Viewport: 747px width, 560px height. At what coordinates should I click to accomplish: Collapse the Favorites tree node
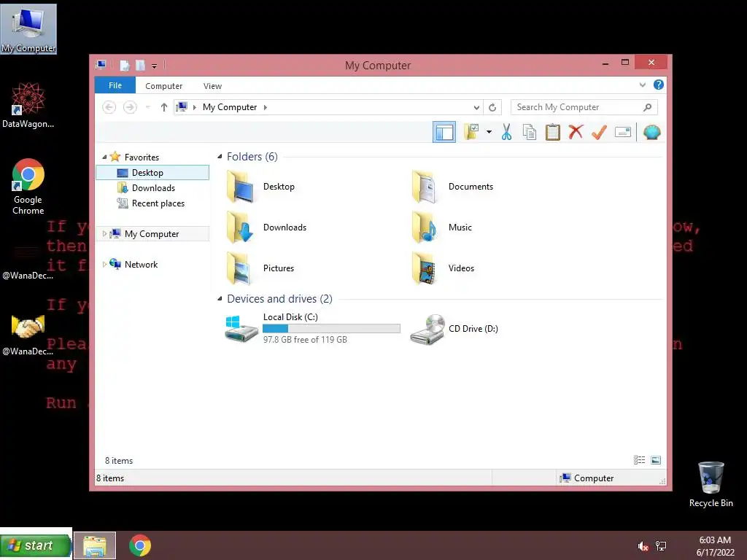104,157
